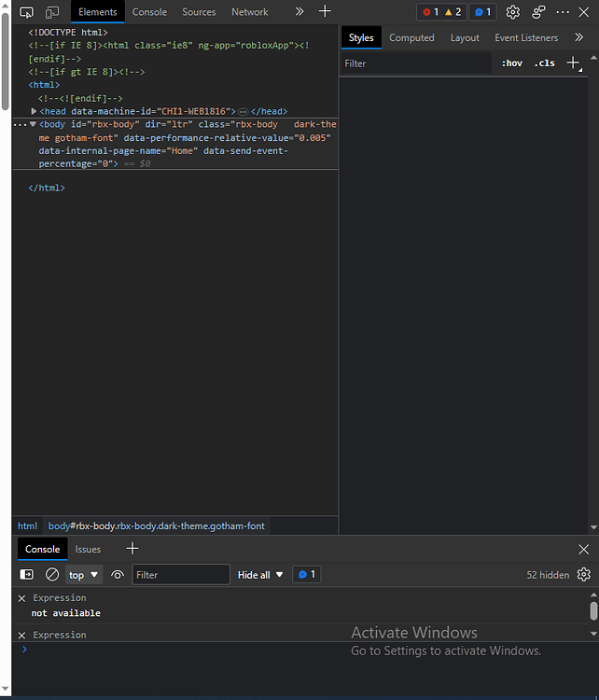The image size is (599, 700).
Task: Toggle the :hov element state button
Action: point(512,63)
